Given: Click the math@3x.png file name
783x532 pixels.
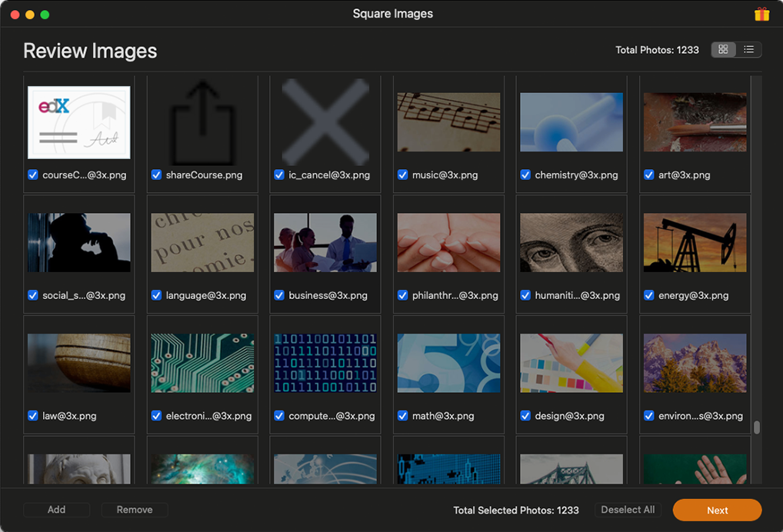Looking at the screenshot, I should click(443, 416).
